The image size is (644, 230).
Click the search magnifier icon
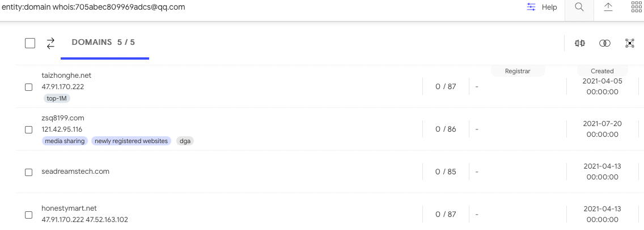pos(579,7)
